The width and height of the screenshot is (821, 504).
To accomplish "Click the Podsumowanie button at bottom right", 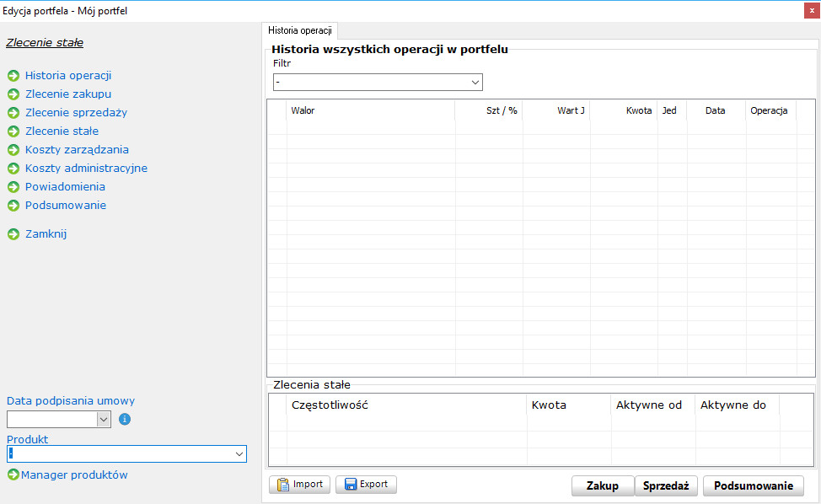I will pos(753,486).
